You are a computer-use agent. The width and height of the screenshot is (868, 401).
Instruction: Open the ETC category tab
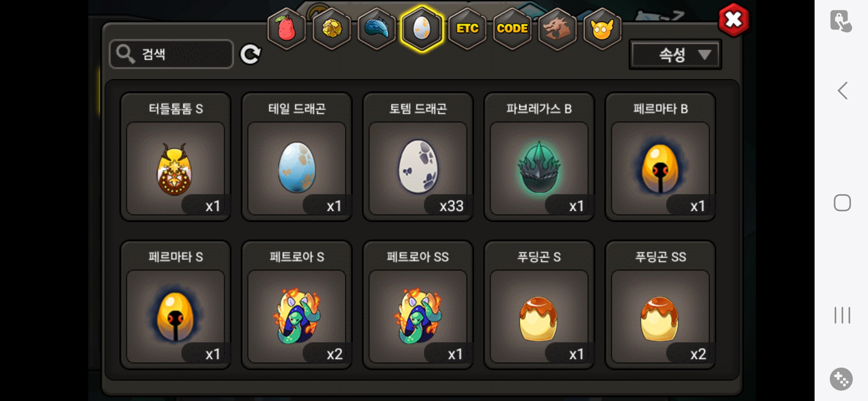click(x=467, y=29)
